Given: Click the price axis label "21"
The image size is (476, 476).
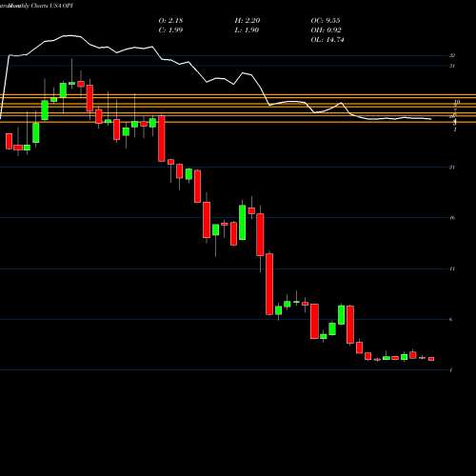Looking at the screenshot, I should click(x=452, y=168).
